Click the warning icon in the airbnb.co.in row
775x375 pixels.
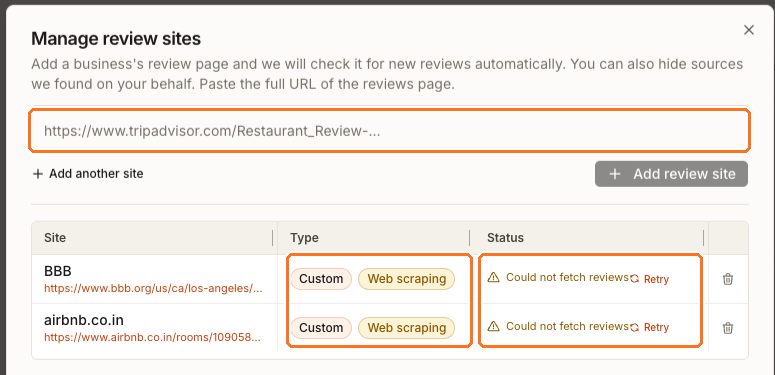(493, 326)
